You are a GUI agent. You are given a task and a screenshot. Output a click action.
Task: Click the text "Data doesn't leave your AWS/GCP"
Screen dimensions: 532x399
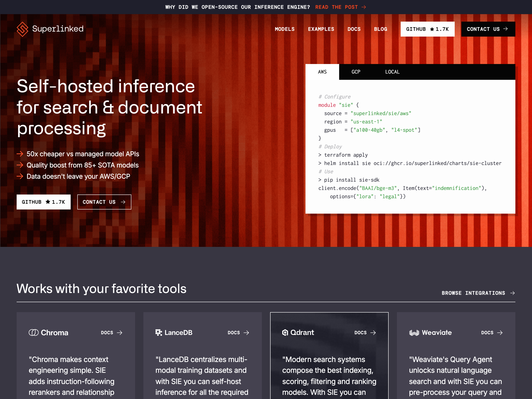pos(78,176)
